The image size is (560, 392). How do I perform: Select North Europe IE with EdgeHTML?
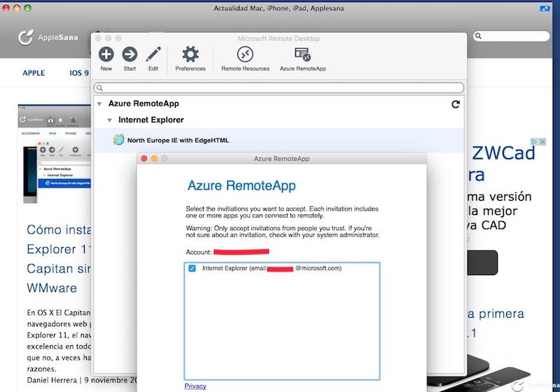pos(279,140)
